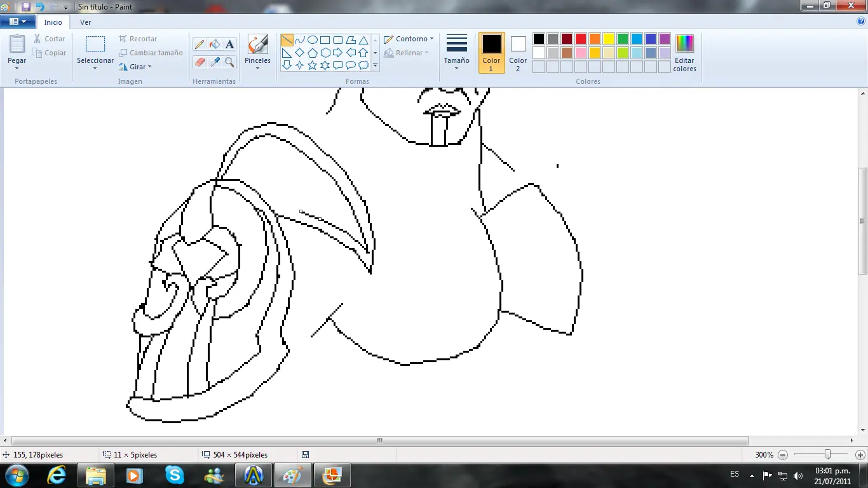This screenshot has width=868, height=488.
Task: Select the Eraser tool
Action: (200, 62)
